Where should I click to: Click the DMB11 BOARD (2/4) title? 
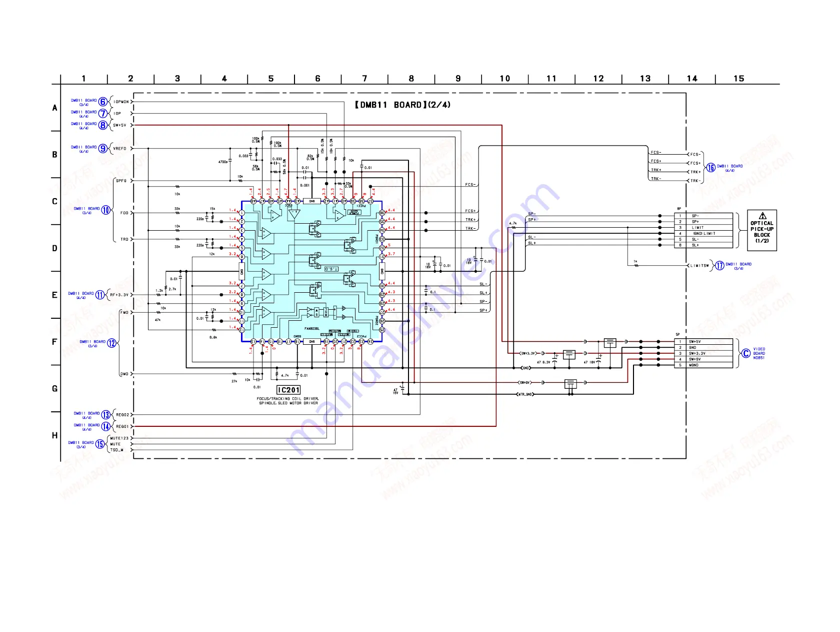402,105
